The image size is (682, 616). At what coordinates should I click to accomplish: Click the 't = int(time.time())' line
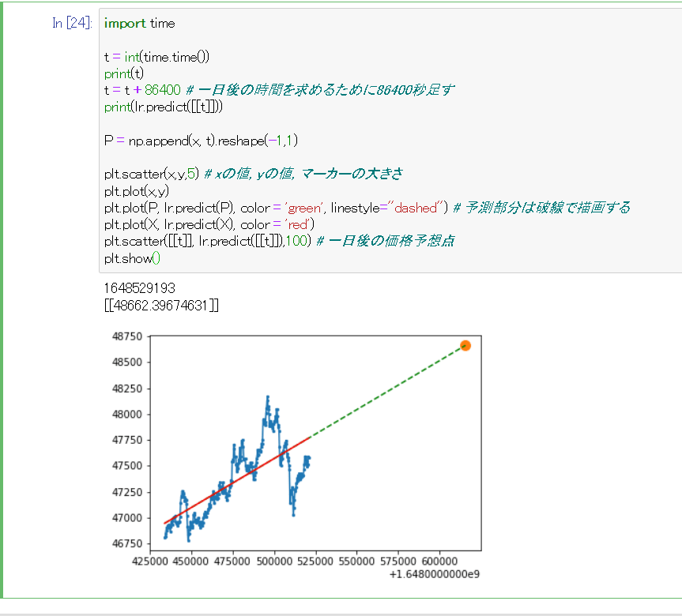[x=156, y=57]
